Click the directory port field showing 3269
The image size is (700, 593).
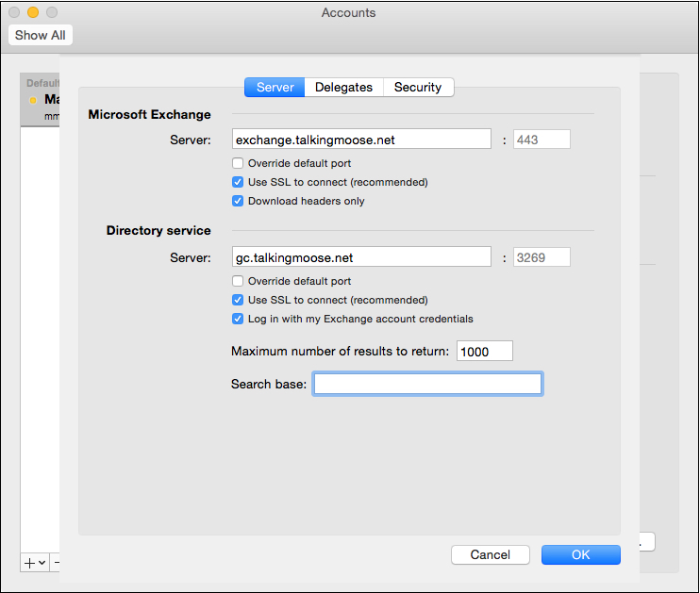[x=542, y=257]
